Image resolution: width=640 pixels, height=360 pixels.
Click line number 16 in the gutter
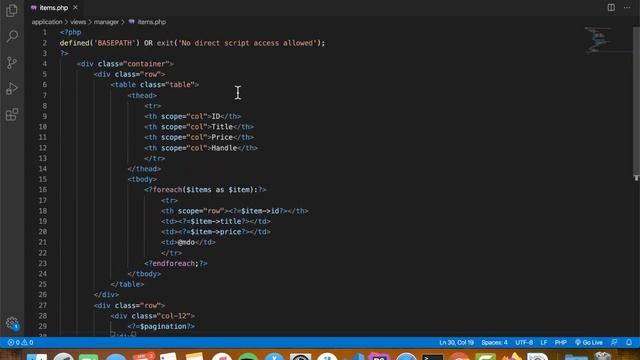[x=43, y=189]
